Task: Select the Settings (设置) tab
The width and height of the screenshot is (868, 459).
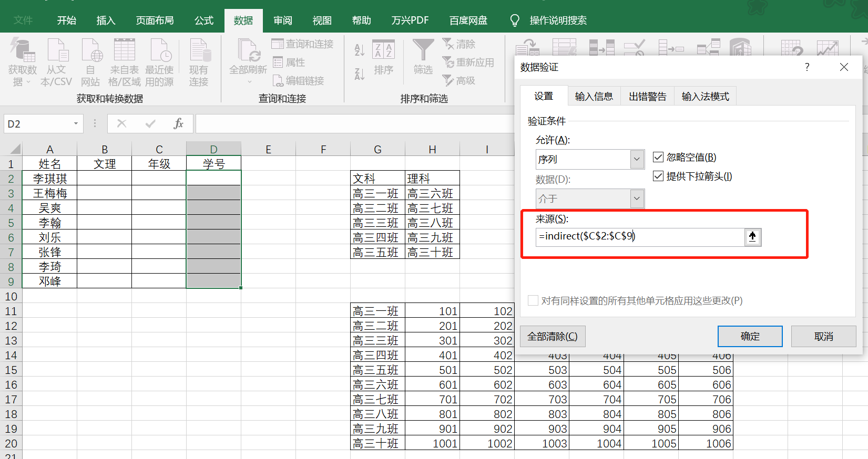Action: (x=544, y=96)
